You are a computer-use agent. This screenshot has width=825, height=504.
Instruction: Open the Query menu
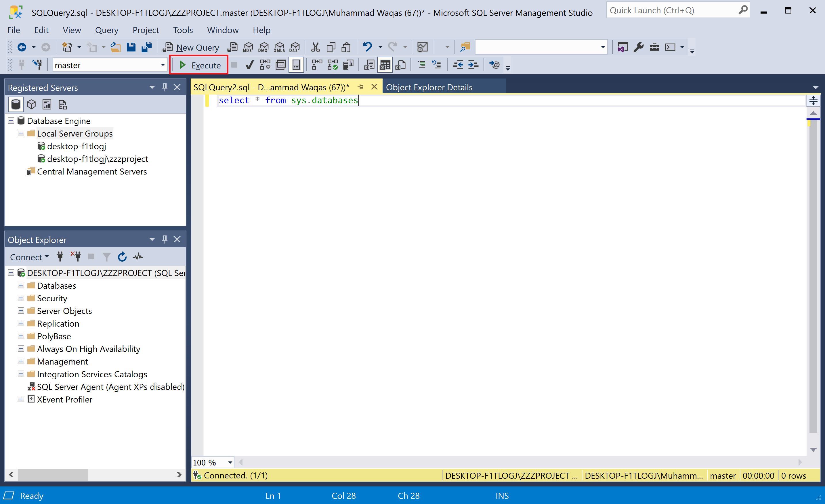coord(106,30)
